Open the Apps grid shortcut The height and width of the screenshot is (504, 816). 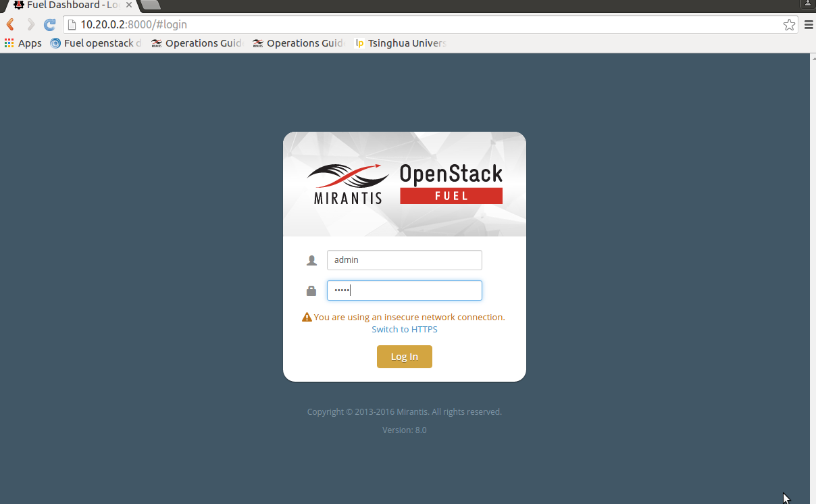[23, 43]
